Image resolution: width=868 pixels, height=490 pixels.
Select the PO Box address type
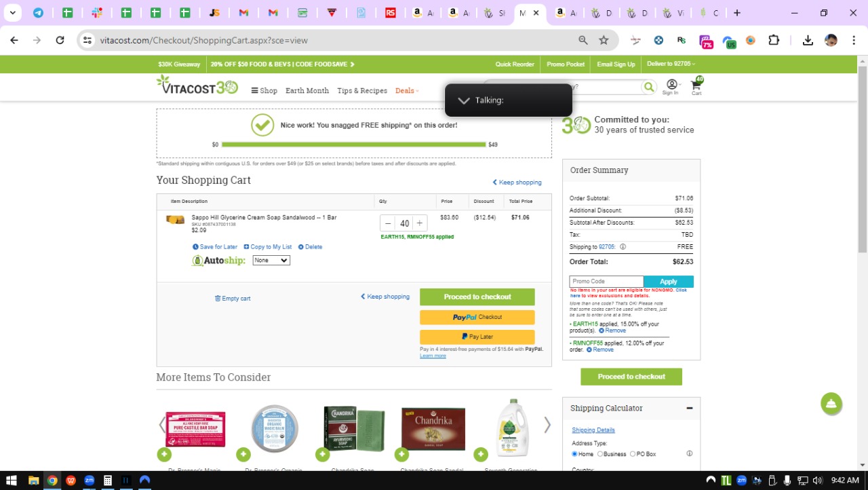coord(633,454)
